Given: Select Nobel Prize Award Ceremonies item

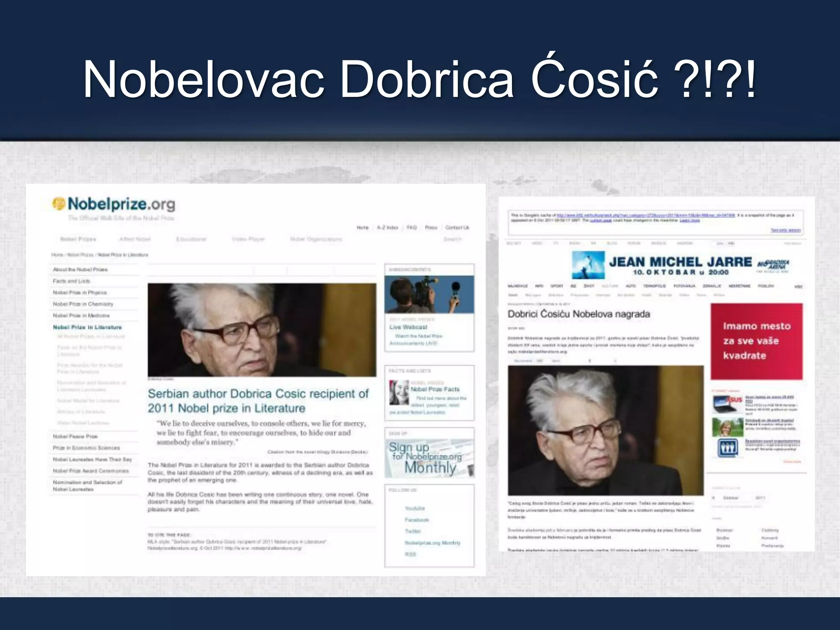Looking at the screenshot, I should tap(91, 471).
